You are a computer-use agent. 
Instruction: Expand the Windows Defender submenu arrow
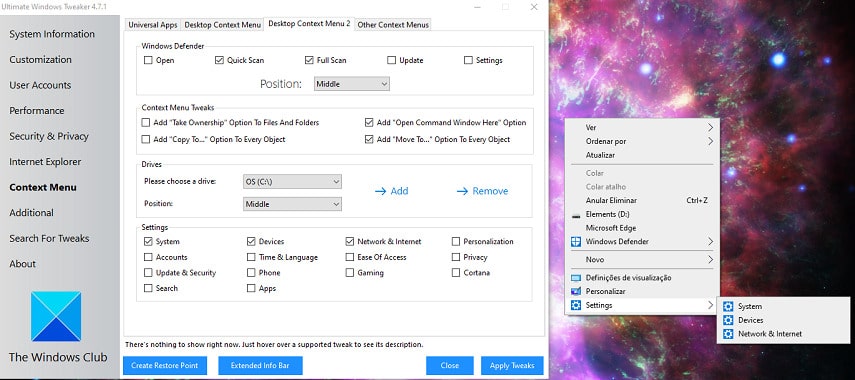tap(711, 242)
